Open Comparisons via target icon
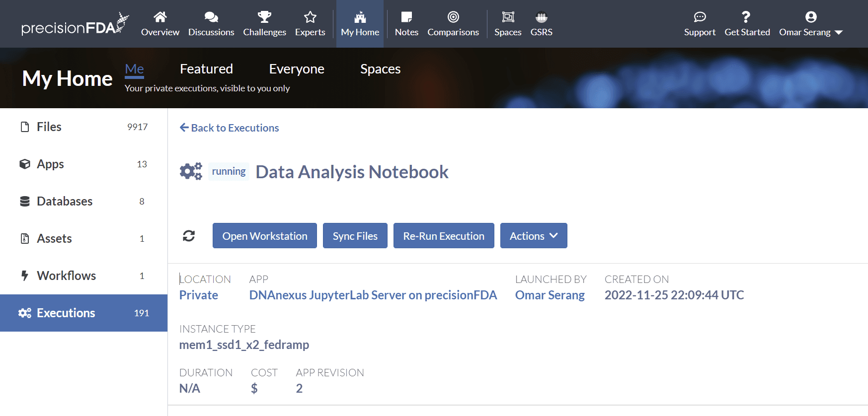The width and height of the screenshot is (868, 416). click(x=453, y=17)
